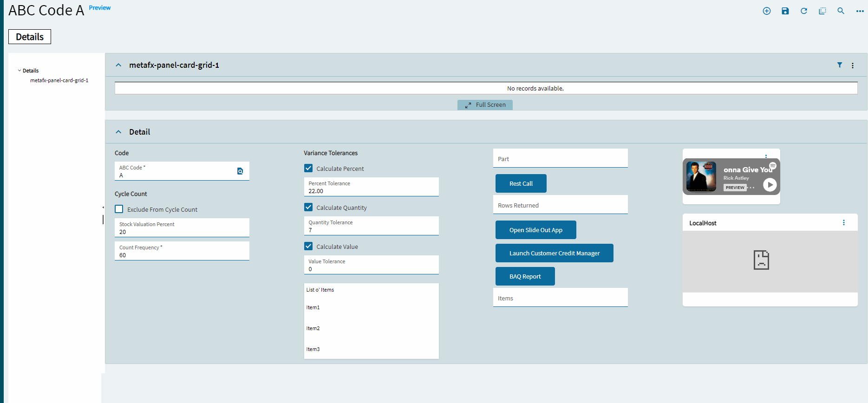Collapse the left navigation panel arrow
This screenshot has height=403, width=868.
pyautogui.click(x=103, y=208)
